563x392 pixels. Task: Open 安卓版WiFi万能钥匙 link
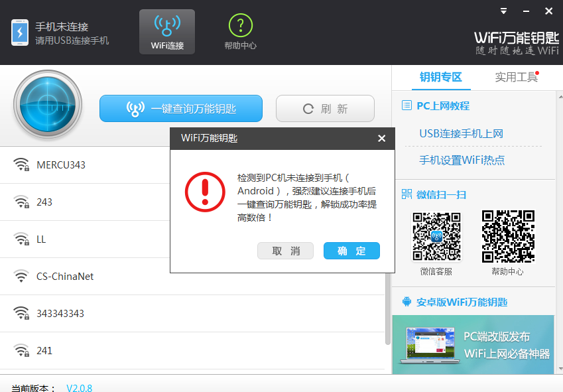click(x=462, y=302)
